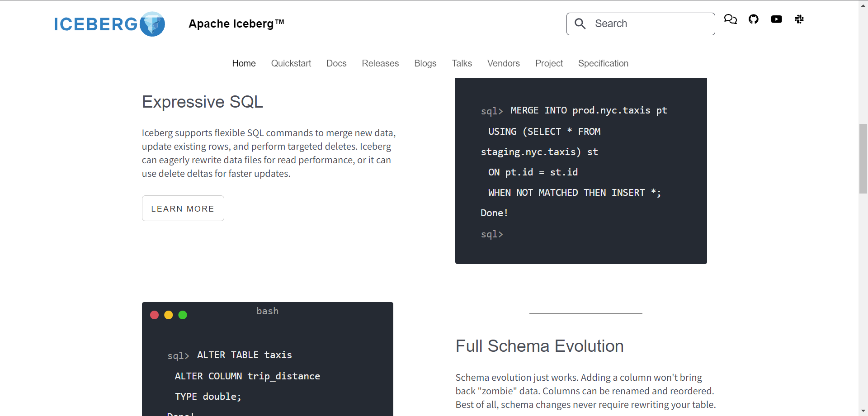Open the Talks menu item
The width and height of the screenshot is (868, 416).
[x=462, y=63]
